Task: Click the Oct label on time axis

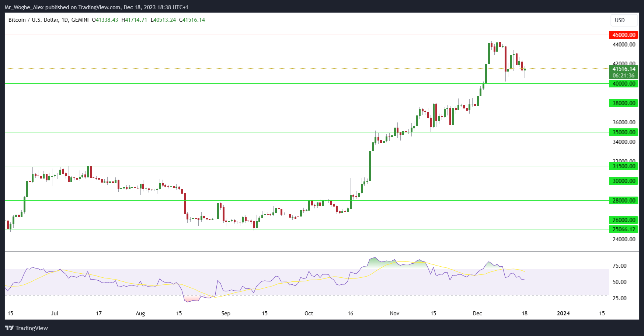Action: (x=309, y=314)
